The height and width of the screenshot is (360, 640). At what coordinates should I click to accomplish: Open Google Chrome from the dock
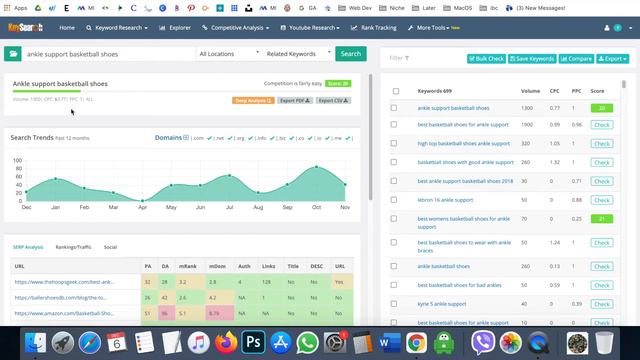(x=416, y=342)
